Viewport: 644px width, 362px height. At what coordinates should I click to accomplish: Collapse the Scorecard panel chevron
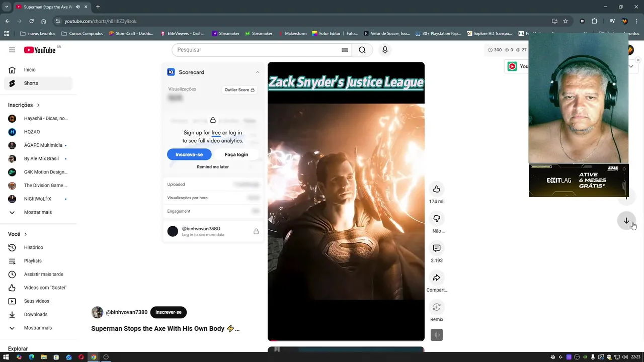258,72
